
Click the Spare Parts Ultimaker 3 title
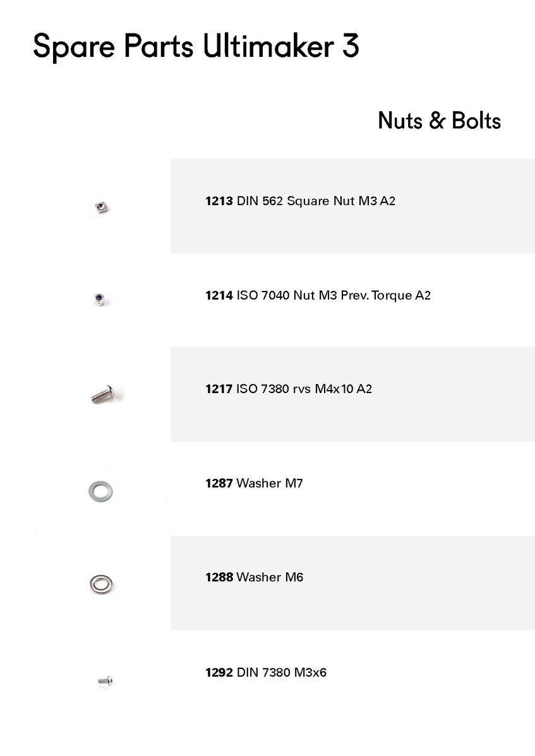(196, 47)
